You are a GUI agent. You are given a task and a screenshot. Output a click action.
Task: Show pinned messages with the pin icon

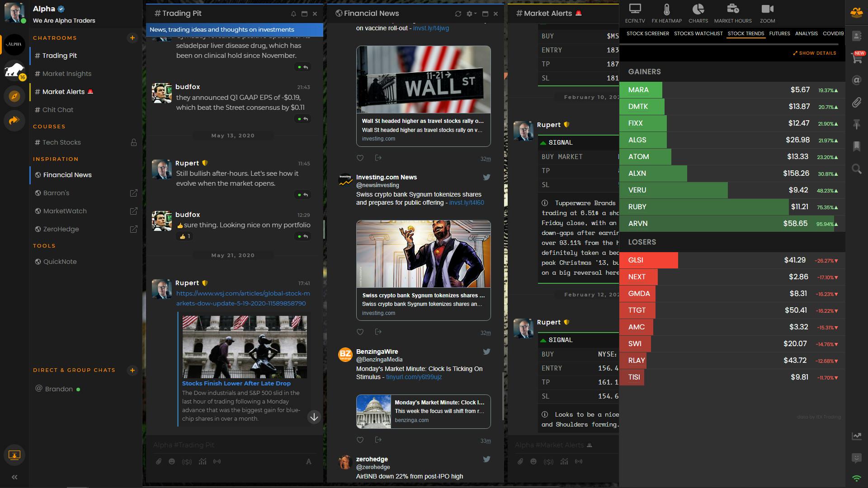pos(856,124)
